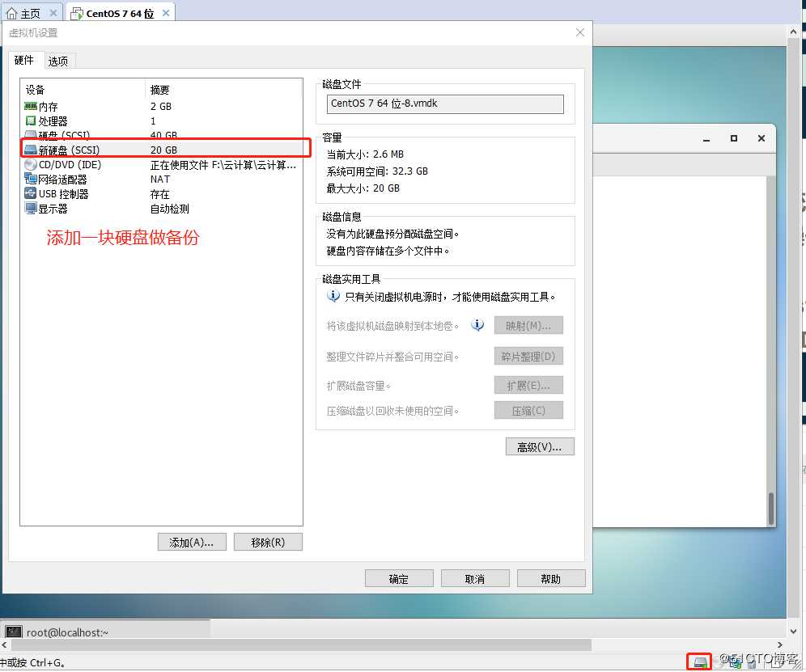
Task: Close the 主页 tab
Action: [x=53, y=14]
